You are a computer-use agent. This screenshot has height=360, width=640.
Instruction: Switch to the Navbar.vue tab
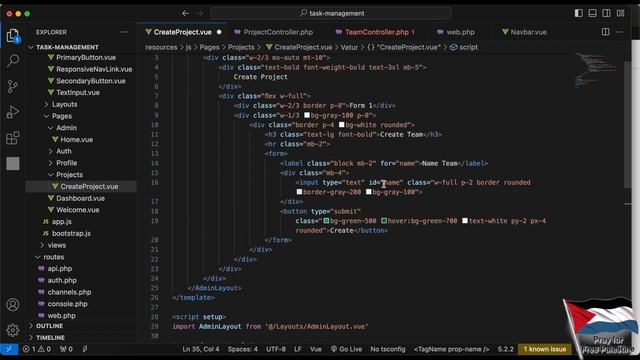528,32
